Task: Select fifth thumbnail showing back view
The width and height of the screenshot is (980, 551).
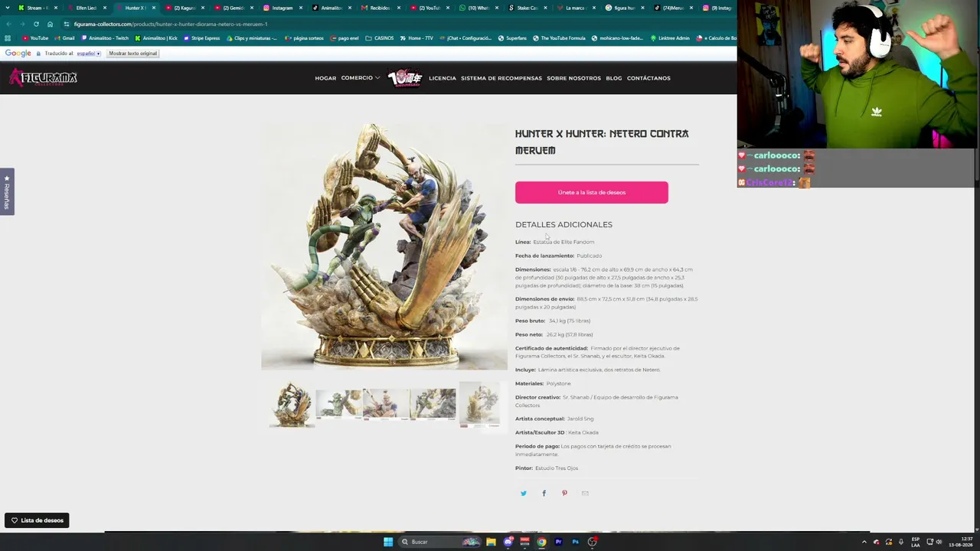Action: [x=480, y=404]
